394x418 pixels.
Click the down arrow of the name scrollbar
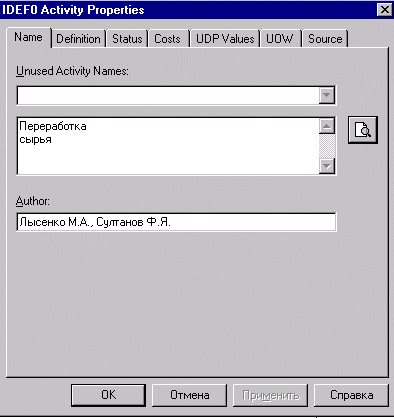point(327,166)
